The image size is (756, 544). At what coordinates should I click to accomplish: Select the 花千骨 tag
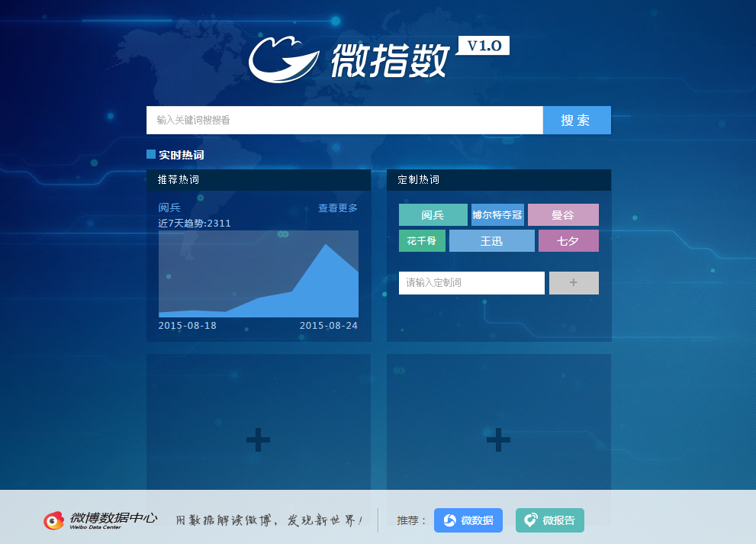click(x=422, y=240)
